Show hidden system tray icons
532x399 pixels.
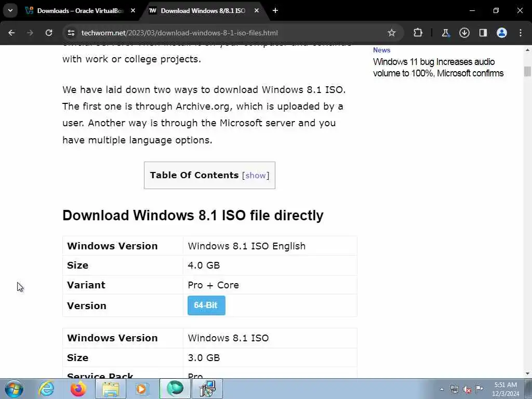pyautogui.click(x=442, y=390)
